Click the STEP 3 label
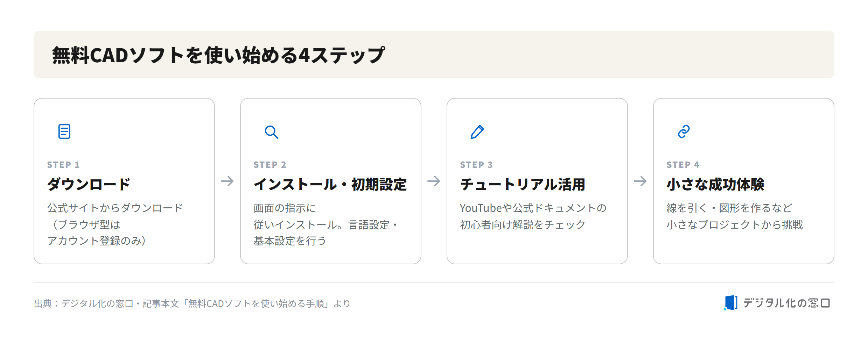This screenshot has width=868, height=344. pyautogui.click(x=476, y=165)
